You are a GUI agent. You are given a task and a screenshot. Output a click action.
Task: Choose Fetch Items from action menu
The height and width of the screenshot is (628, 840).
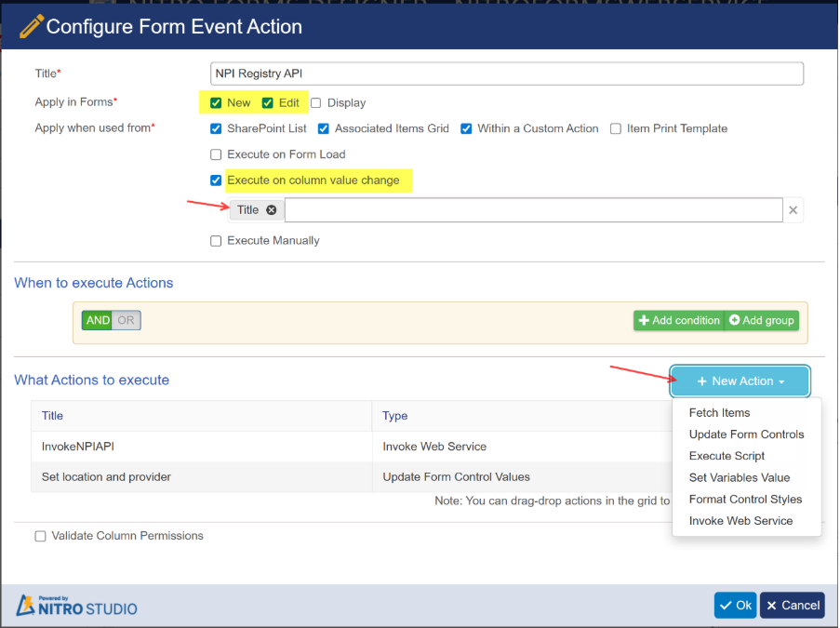click(x=719, y=413)
